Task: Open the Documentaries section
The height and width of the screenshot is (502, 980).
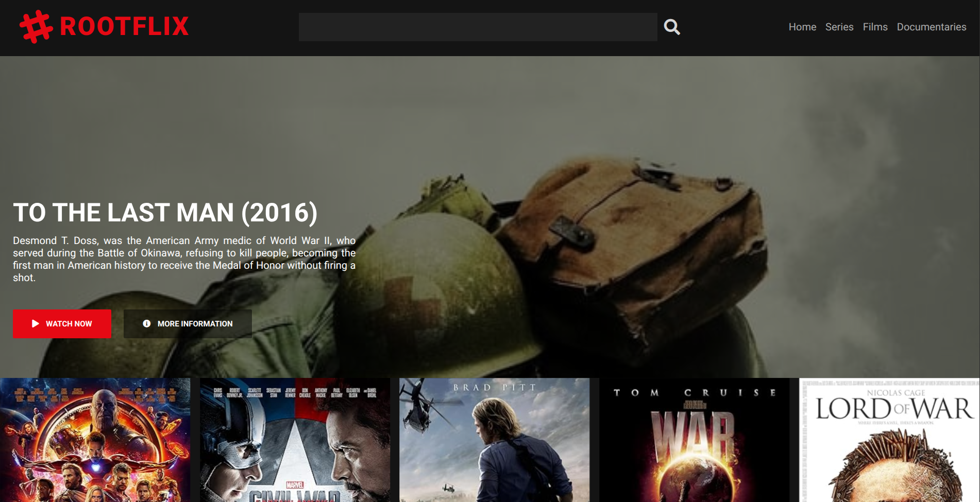Action: tap(931, 27)
